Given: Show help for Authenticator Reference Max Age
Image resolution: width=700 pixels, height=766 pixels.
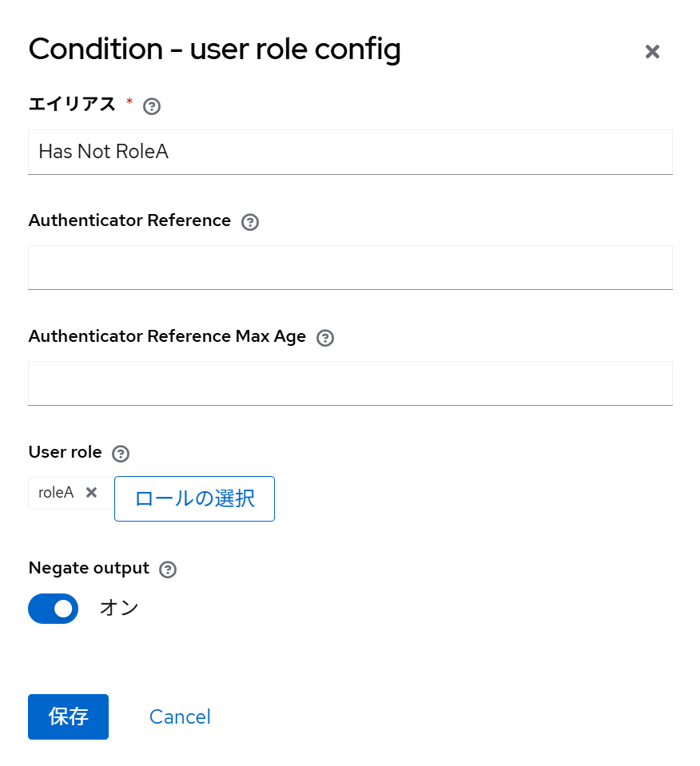Looking at the screenshot, I should pos(325,338).
